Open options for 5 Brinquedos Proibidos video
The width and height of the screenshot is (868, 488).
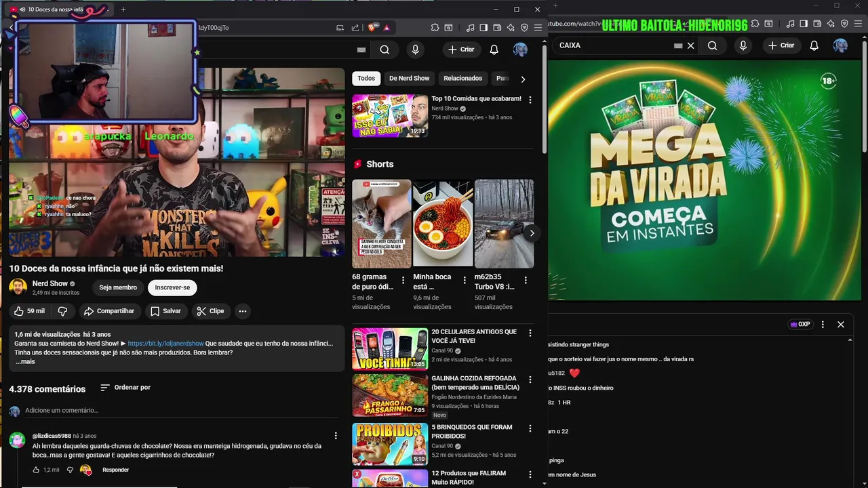coord(530,428)
